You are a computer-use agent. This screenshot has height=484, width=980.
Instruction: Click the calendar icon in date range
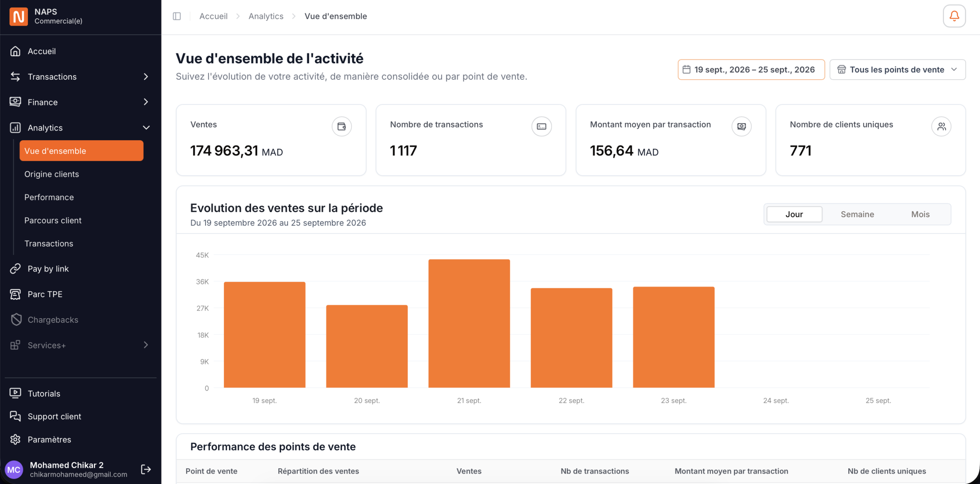686,70
